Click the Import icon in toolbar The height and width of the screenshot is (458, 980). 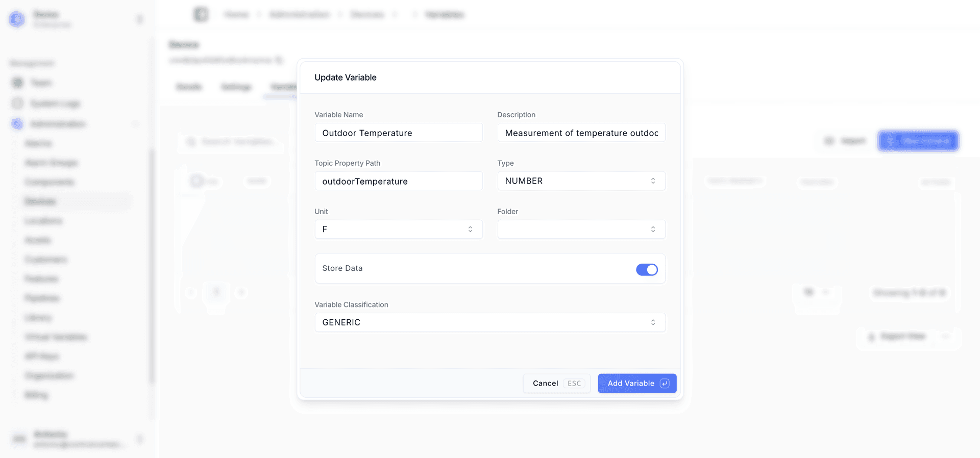coord(829,141)
